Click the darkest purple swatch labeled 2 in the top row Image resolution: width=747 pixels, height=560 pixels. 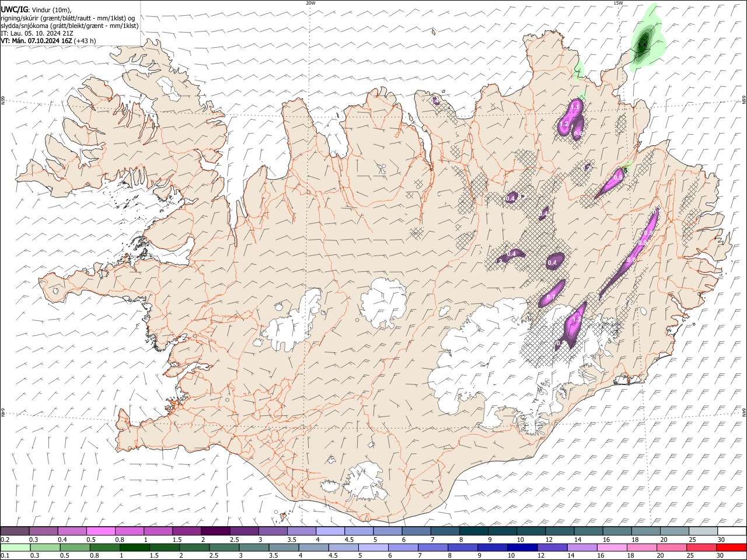[215, 531]
